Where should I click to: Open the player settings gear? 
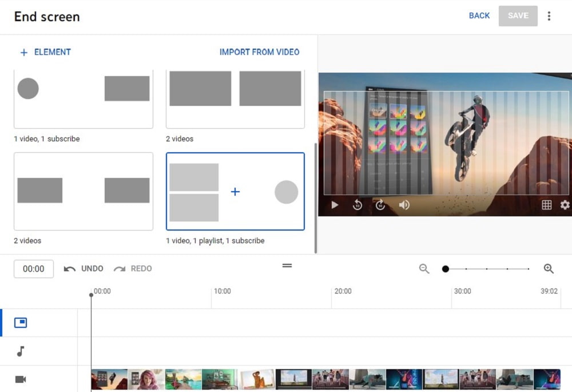(565, 205)
